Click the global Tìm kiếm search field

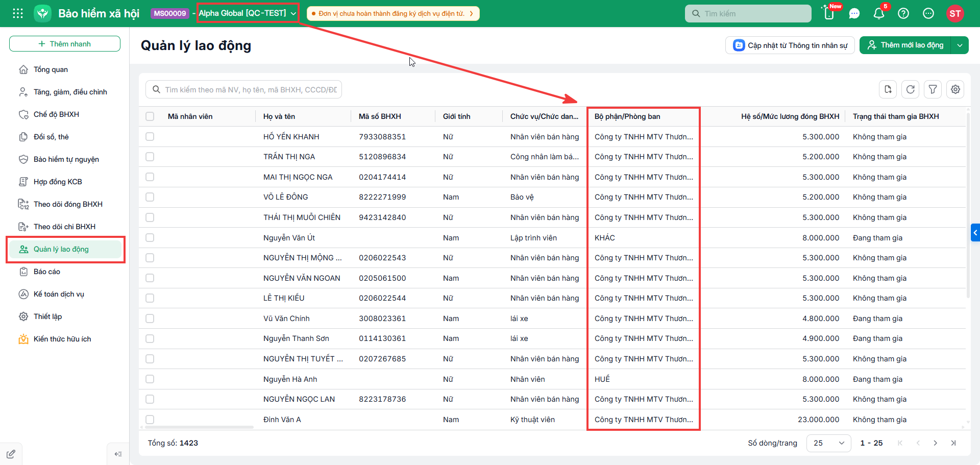coord(748,14)
